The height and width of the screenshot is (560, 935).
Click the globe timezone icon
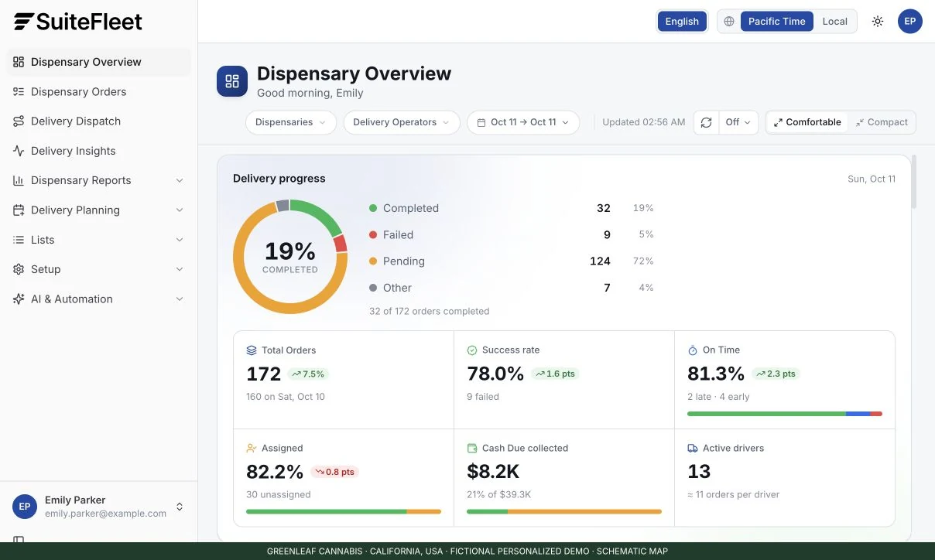[x=729, y=22]
